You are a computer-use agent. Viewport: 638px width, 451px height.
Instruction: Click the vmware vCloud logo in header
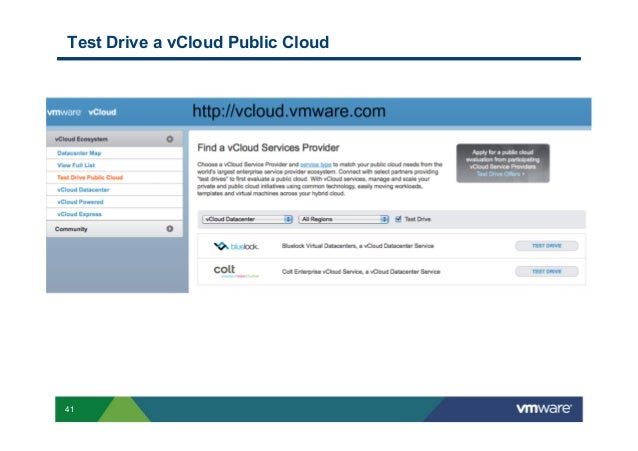pyautogui.click(x=81, y=112)
